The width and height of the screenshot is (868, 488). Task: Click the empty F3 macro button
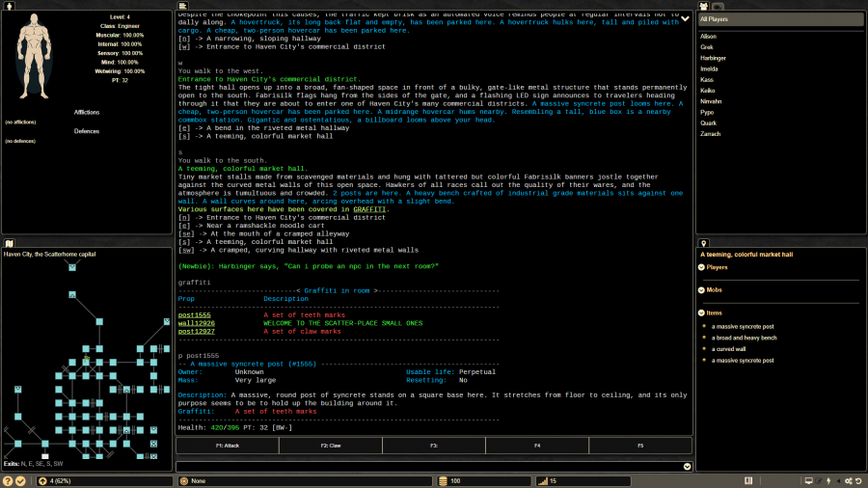(x=433, y=446)
